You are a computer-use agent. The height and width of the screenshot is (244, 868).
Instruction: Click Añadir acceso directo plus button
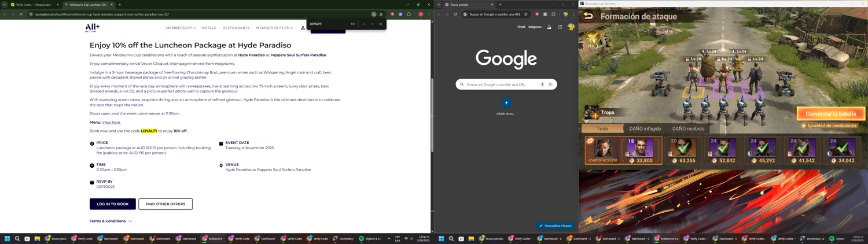[x=506, y=103]
